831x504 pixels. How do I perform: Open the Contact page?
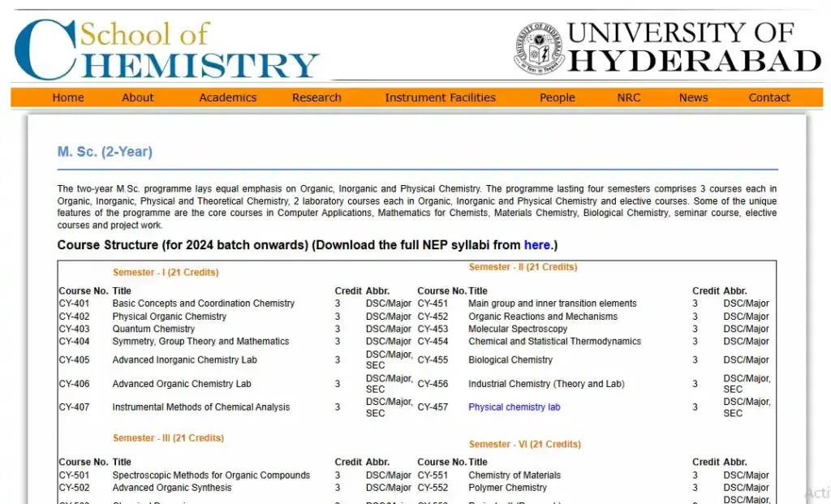769,97
